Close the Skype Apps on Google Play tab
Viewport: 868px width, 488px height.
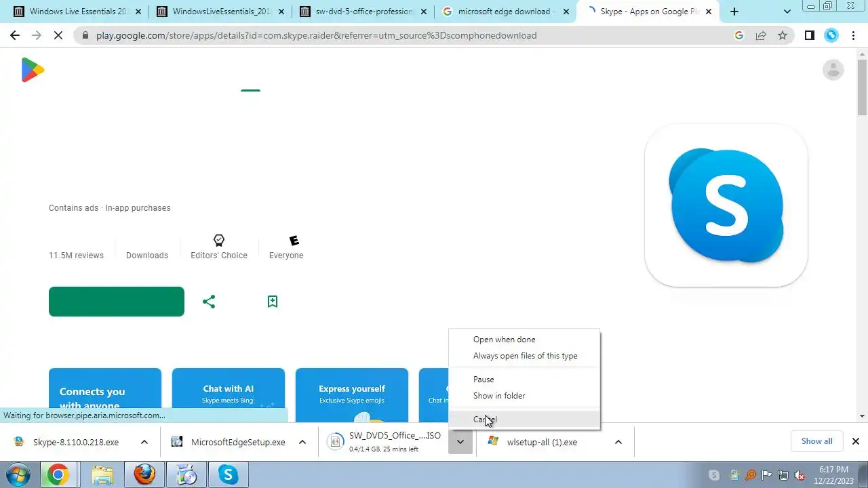click(709, 12)
